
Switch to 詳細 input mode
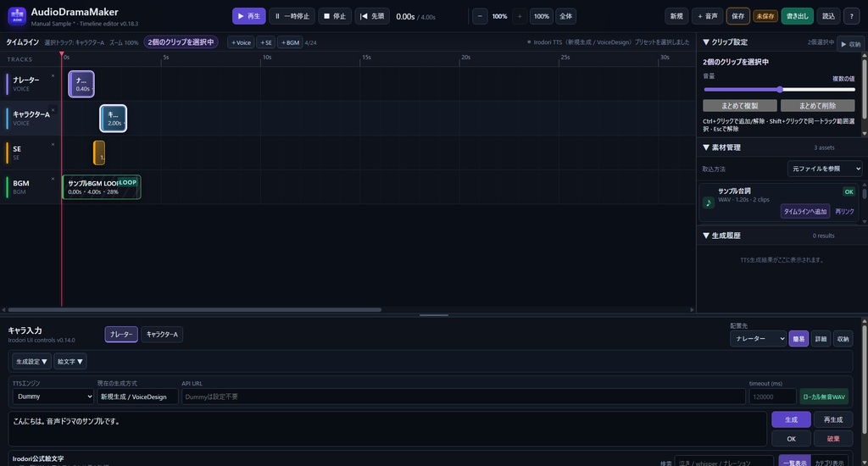coord(821,339)
